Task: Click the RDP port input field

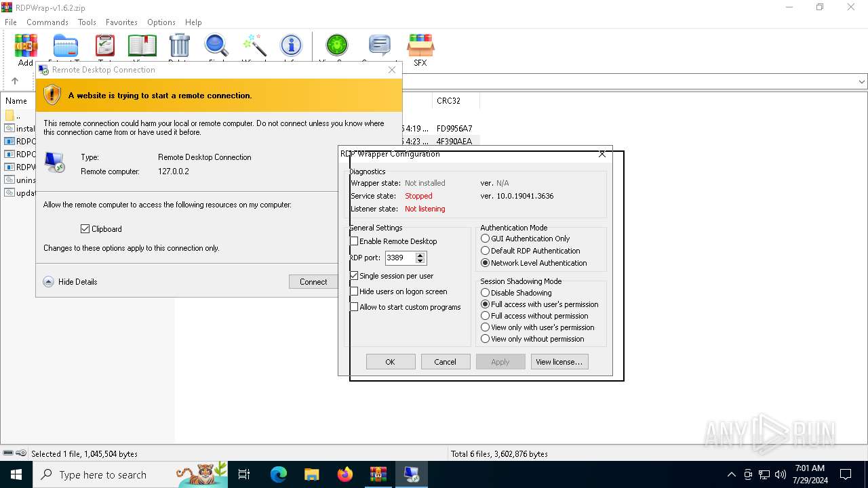Action: click(400, 258)
